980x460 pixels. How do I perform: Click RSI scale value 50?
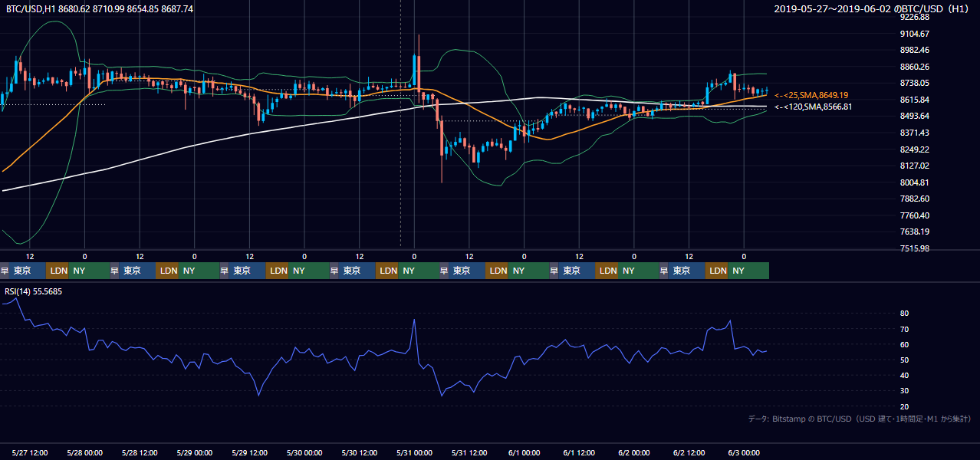(905, 360)
